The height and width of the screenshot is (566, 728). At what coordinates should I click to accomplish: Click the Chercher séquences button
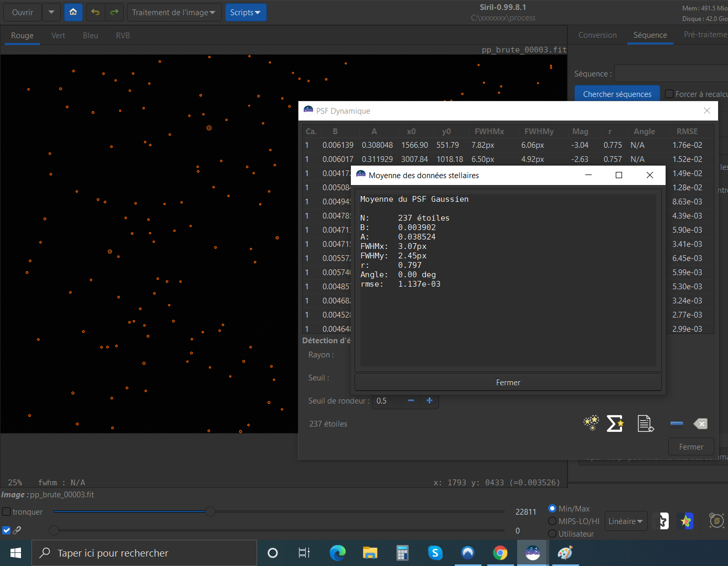[617, 94]
